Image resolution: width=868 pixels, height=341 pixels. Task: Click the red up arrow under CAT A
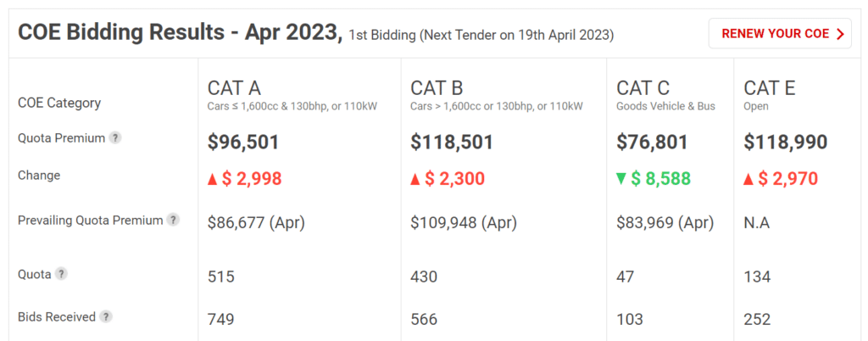[x=213, y=179]
